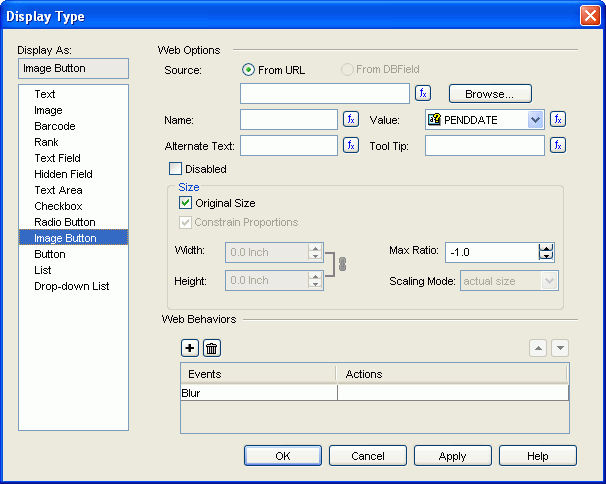Open Help for this dialog
Viewport: 606px width, 484px height.
click(x=538, y=456)
